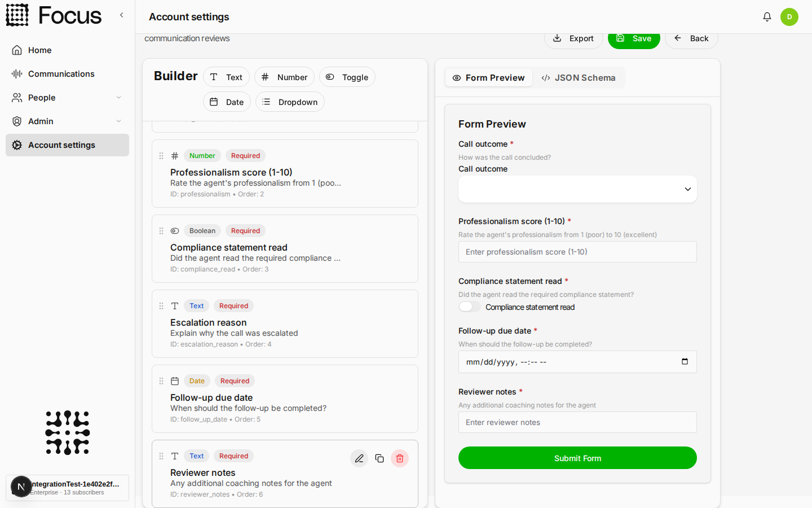Click the Follow-up due date input
Screen dimensions: 812x508
click(x=577, y=362)
